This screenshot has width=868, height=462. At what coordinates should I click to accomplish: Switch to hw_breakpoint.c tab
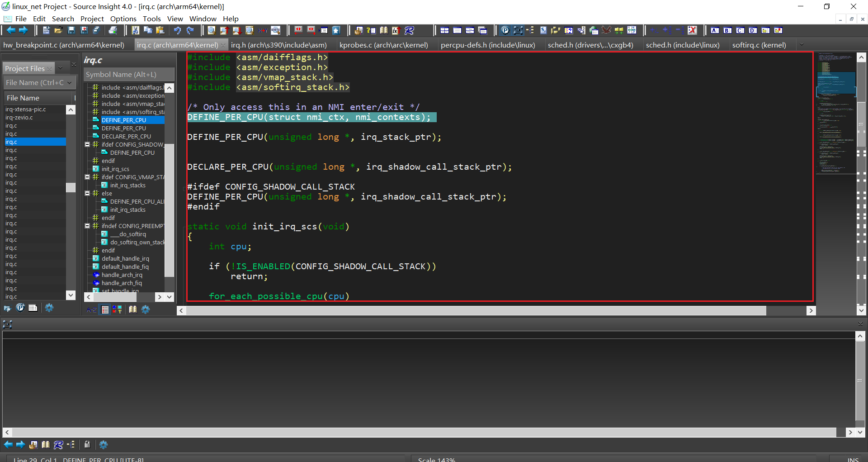(64, 45)
